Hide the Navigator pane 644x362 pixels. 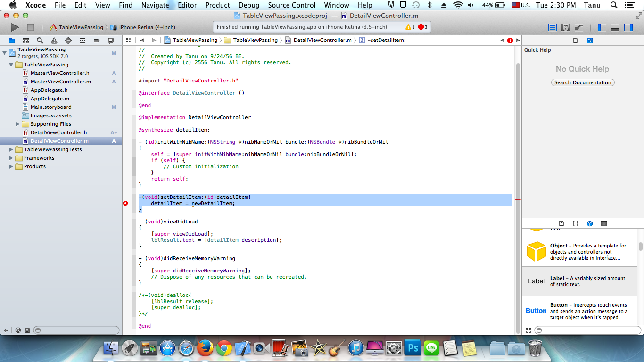point(602,27)
